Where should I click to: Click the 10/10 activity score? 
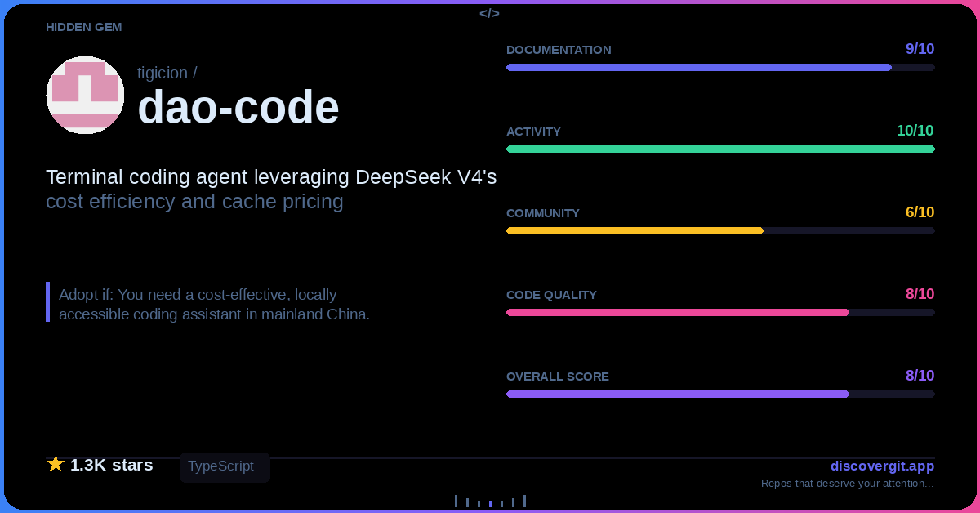tap(915, 131)
